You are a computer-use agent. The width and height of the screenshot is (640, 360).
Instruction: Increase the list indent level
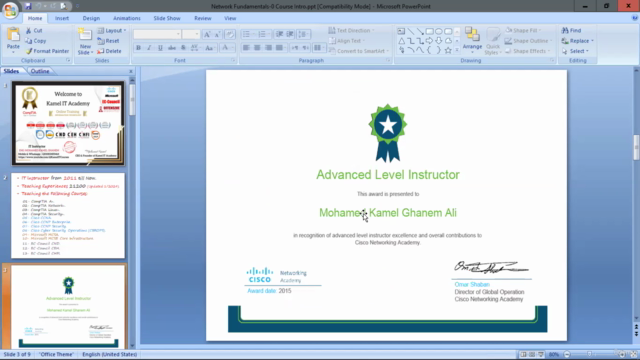point(290,34)
